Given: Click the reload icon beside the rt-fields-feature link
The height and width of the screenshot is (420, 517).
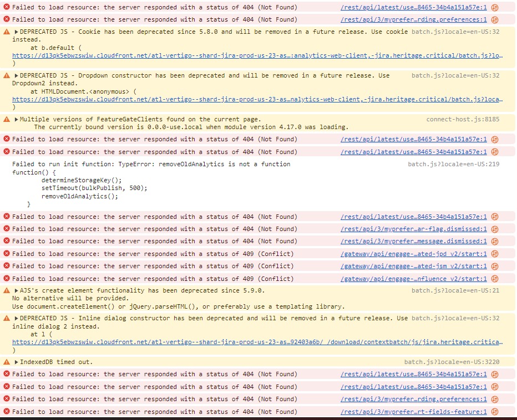Looking at the screenshot, I should (x=495, y=412).
